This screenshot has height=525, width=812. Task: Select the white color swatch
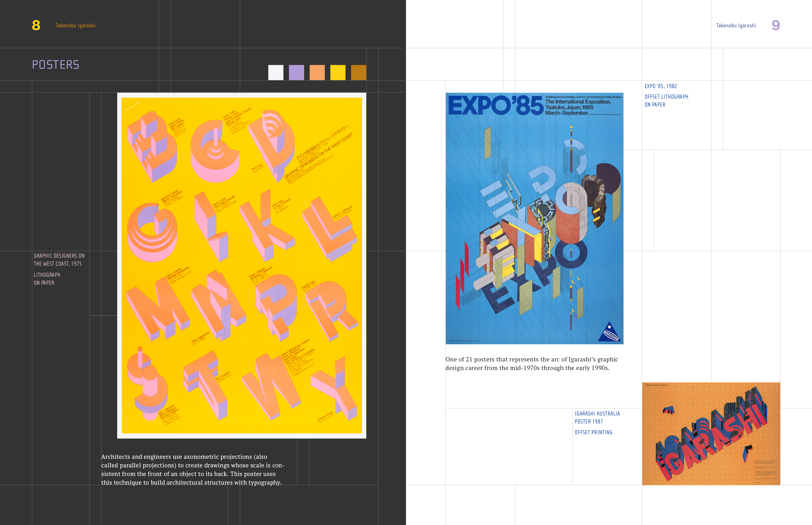(275, 72)
